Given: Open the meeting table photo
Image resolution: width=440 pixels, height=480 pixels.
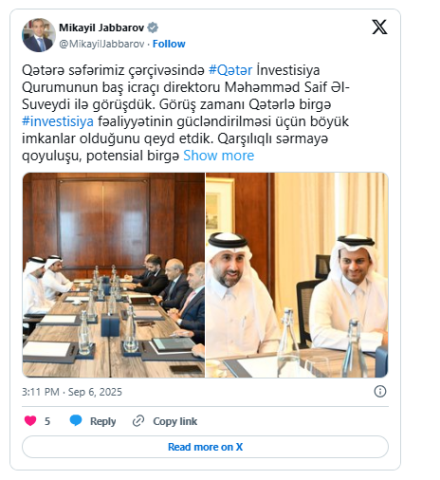Looking at the screenshot, I should 114,275.
